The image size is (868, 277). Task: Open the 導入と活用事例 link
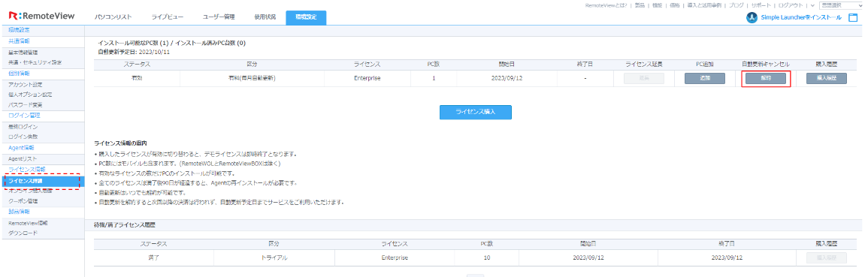(705, 5)
